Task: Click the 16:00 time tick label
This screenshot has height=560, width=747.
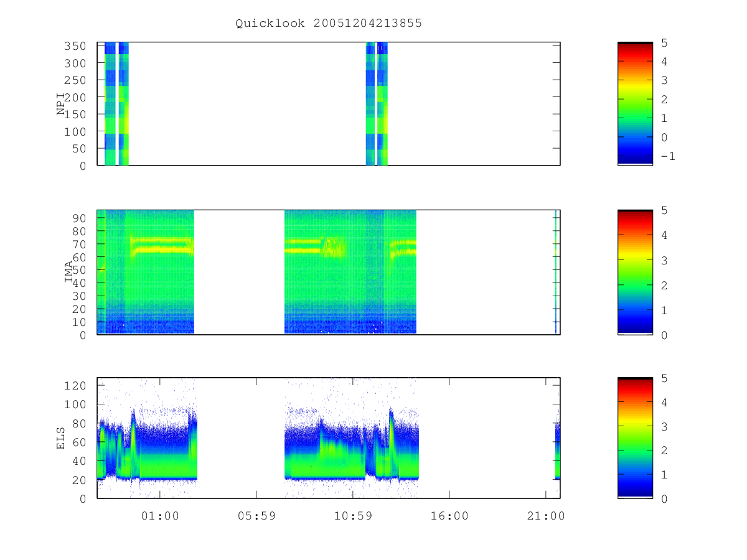Action: click(449, 515)
